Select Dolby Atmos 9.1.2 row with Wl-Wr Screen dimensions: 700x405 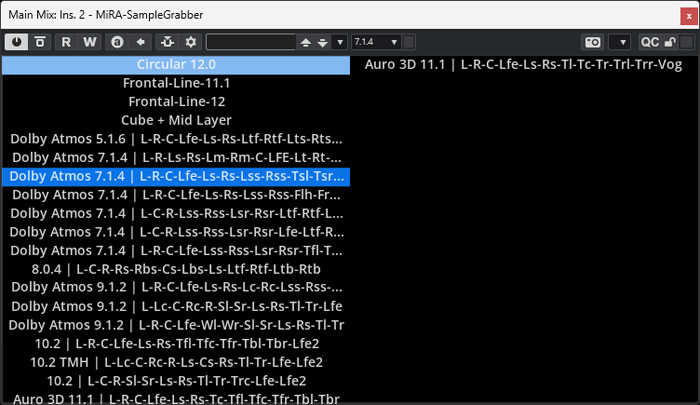[x=176, y=325]
